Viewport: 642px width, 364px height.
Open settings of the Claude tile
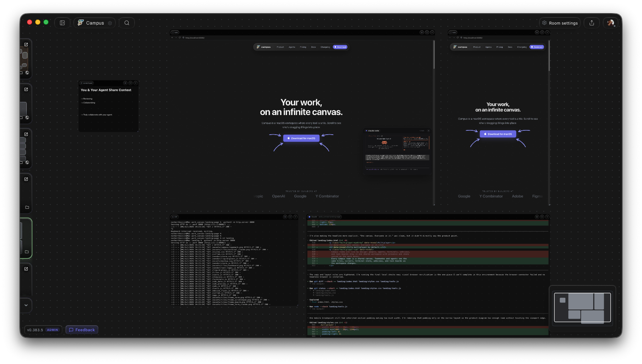(x=537, y=217)
